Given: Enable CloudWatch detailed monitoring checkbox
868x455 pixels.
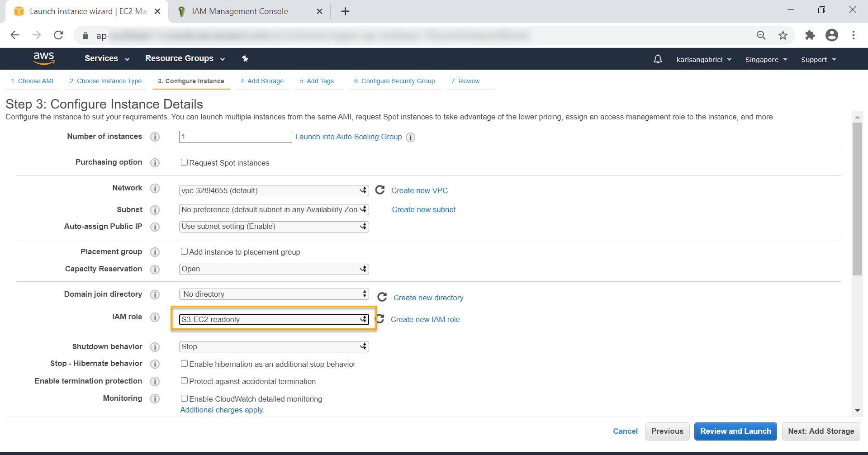Looking at the screenshot, I should click(x=184, y=398).
